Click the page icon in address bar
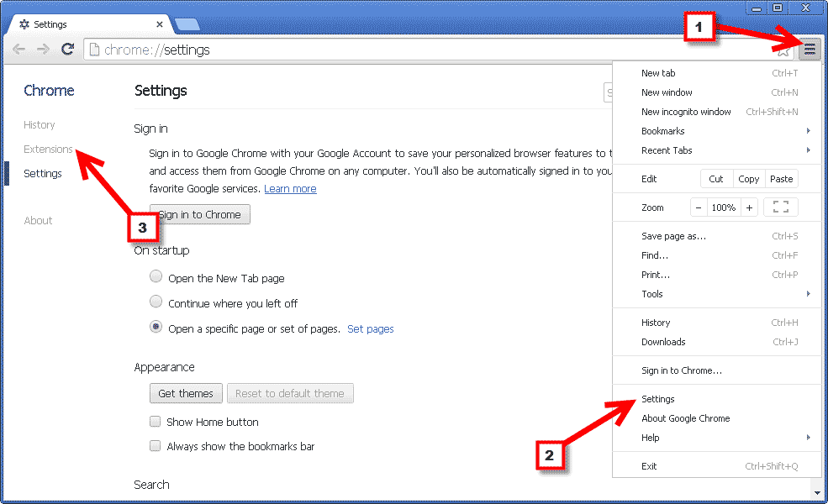Viewport: 828px width, 504px height. click(x=94, y=50)
